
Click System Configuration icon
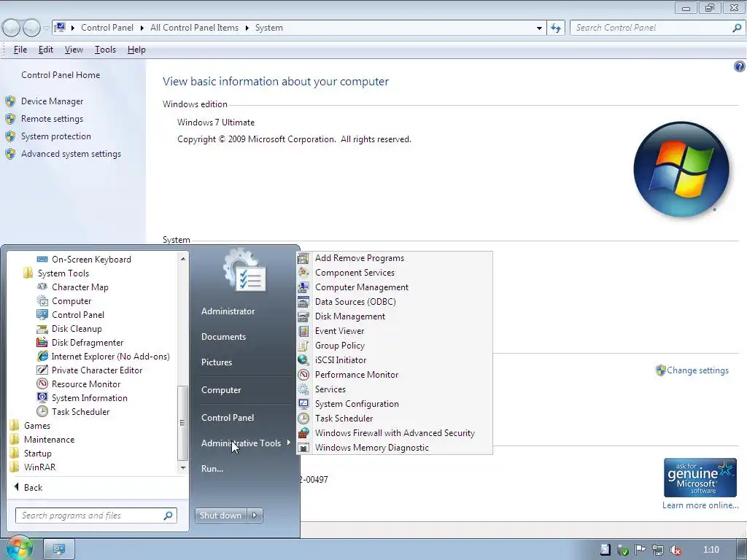(x=303, y=404)
